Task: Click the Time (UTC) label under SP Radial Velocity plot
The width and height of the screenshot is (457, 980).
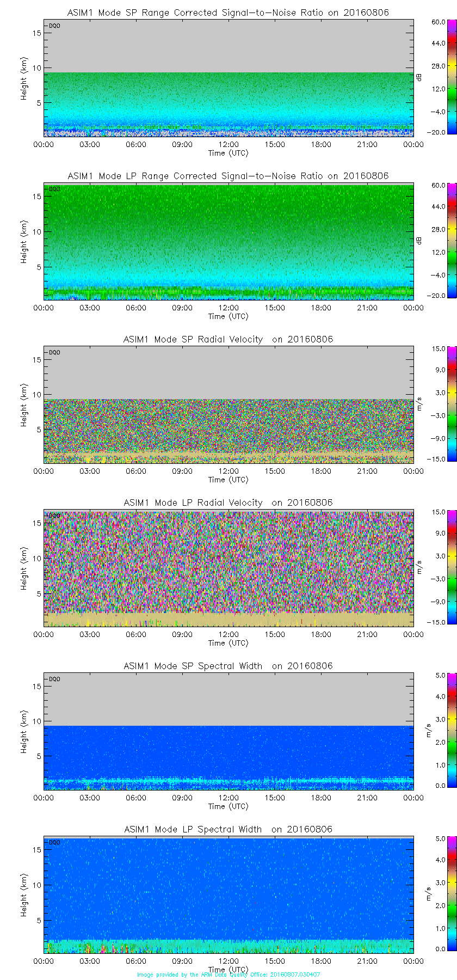Action: [x=228, y=480]
